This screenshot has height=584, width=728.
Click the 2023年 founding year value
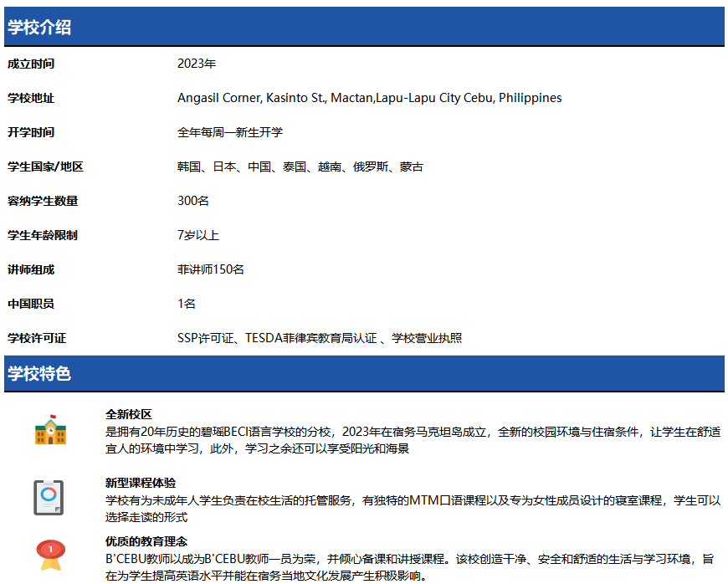tap(197, 64)
